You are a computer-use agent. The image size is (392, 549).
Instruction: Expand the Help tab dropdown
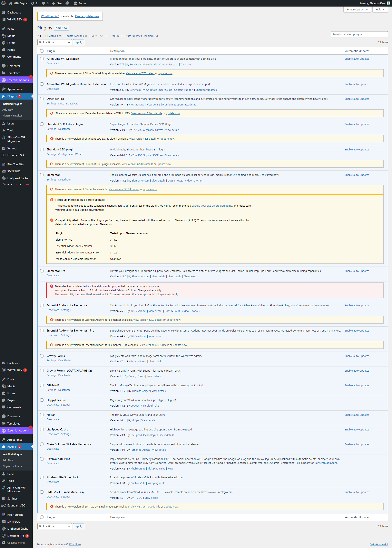click(x=380, y=10)
